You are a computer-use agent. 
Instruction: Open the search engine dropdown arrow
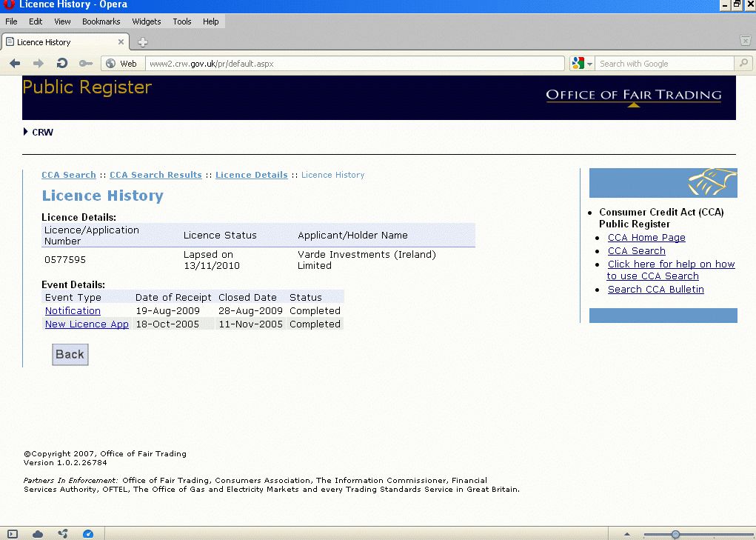tap(589, 64)
